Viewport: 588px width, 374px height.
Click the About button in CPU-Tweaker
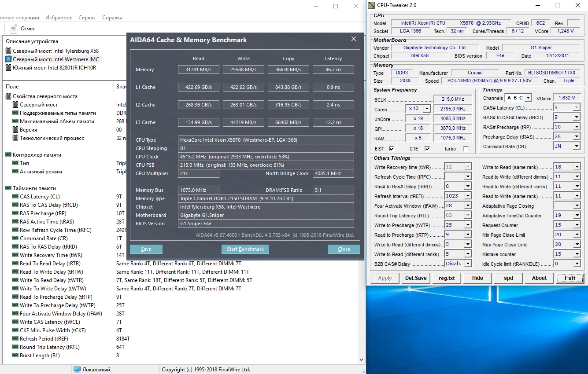(539, 278)
